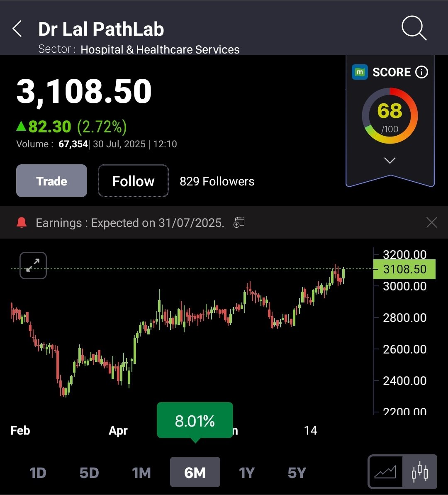View the 829 Followers count

click(217, 181)
